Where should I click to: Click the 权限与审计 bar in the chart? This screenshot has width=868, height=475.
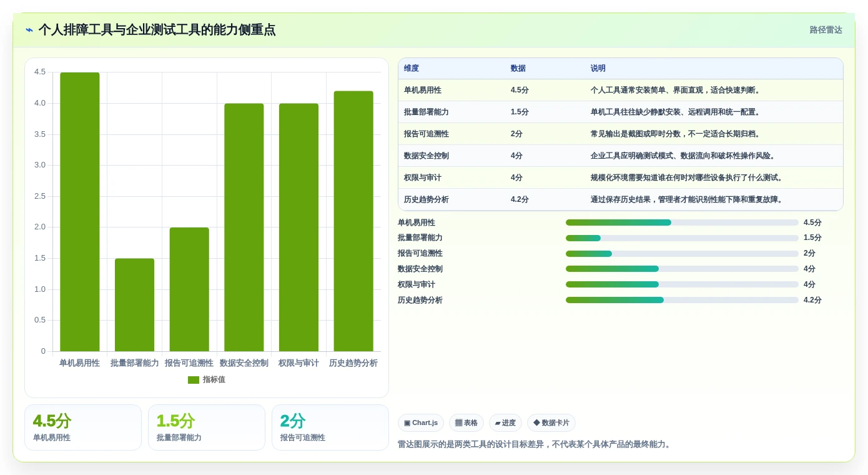click(298, 227)
